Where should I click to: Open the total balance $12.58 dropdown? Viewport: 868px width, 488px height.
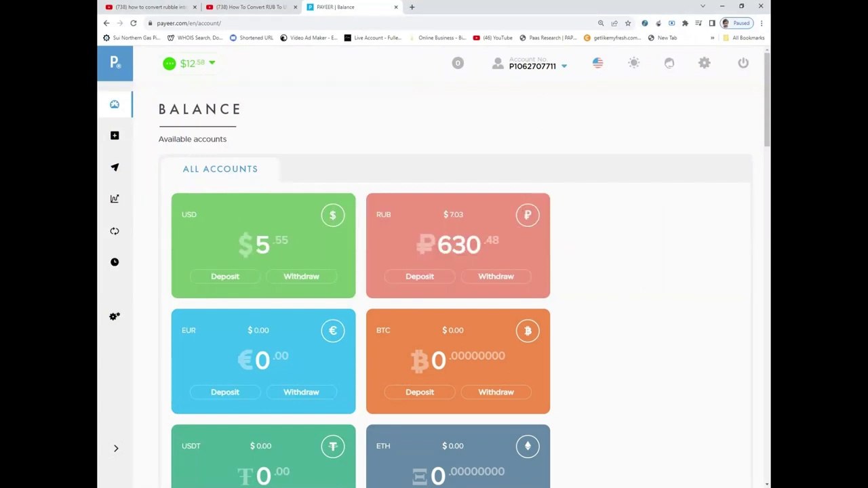pyautogui.click(x=189, y=63)
